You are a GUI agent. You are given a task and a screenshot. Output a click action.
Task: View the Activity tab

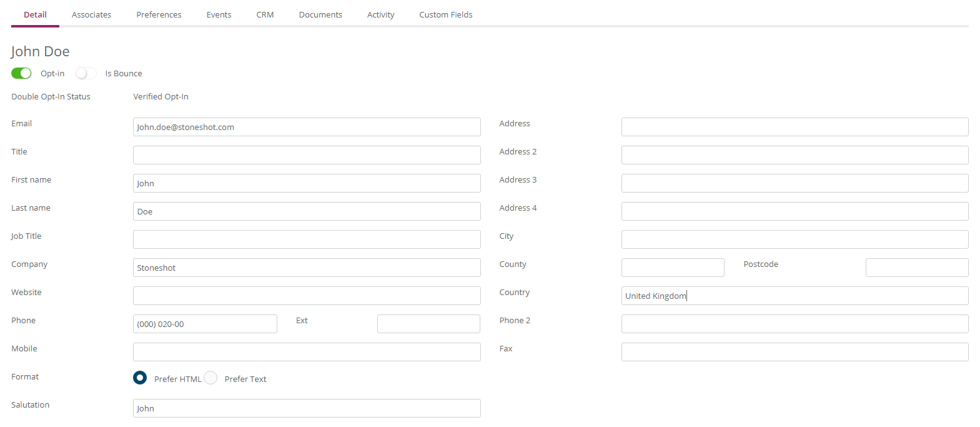pos(380,14)
